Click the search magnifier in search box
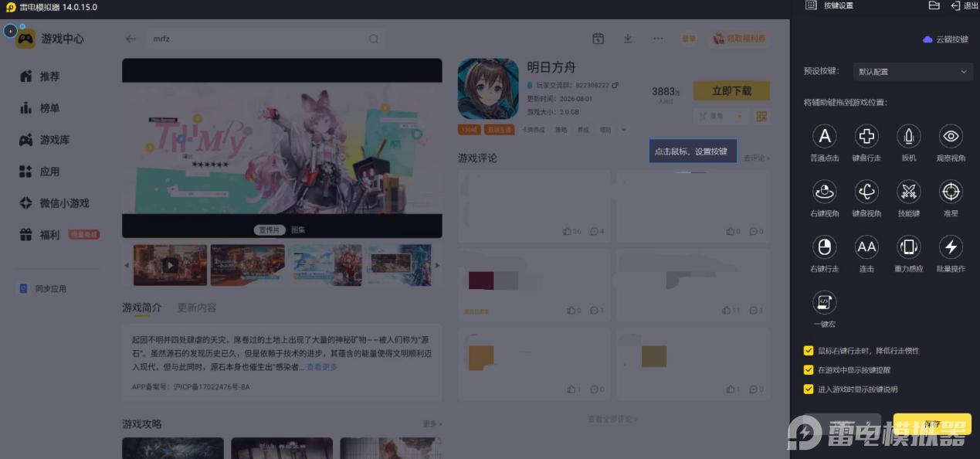The height and width of the screenshot is (459, 980). pyautogui.click(x=374, y=39)
